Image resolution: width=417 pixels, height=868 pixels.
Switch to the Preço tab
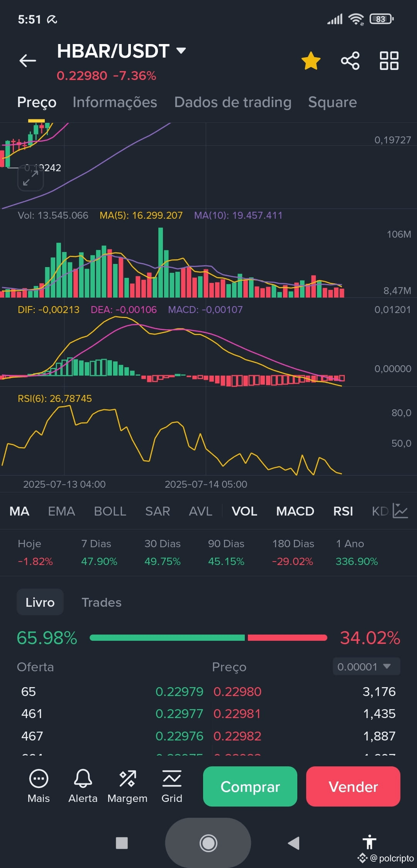pos(37,102)
